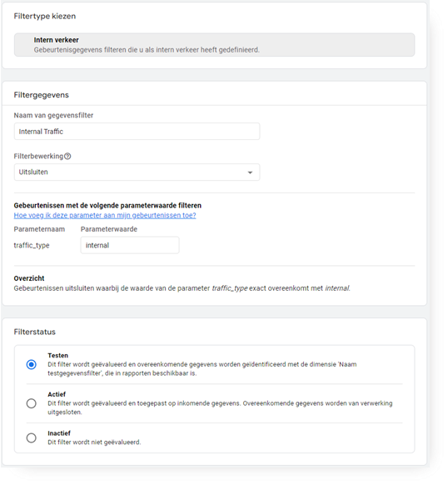Click the Overzicht summary sentence

tap(182, 288)
